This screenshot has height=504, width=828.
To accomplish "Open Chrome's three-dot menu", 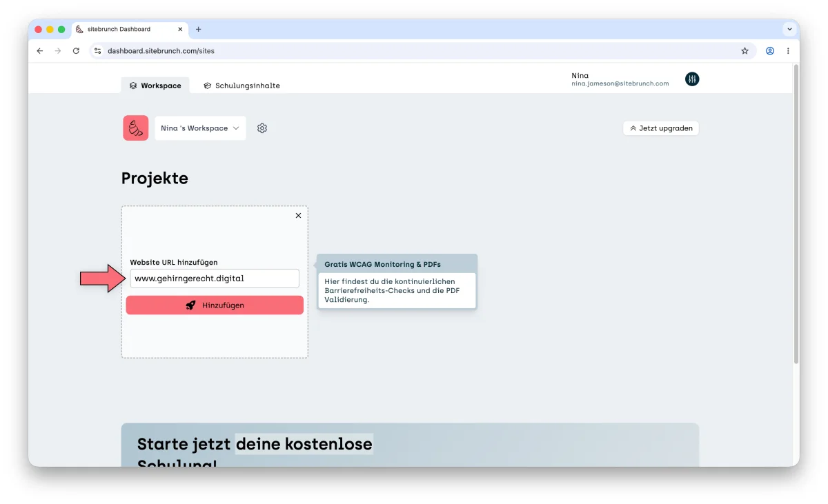I will [x=788, y=51].
